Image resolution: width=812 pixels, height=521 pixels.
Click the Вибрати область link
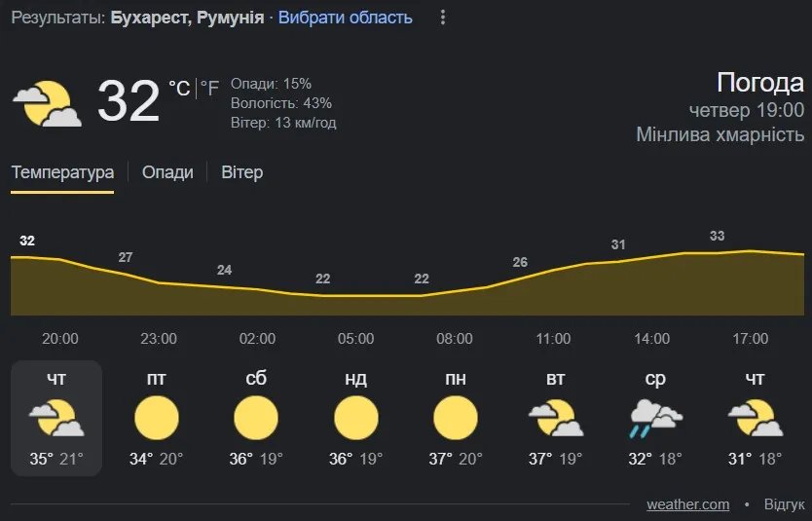[345, 18]
